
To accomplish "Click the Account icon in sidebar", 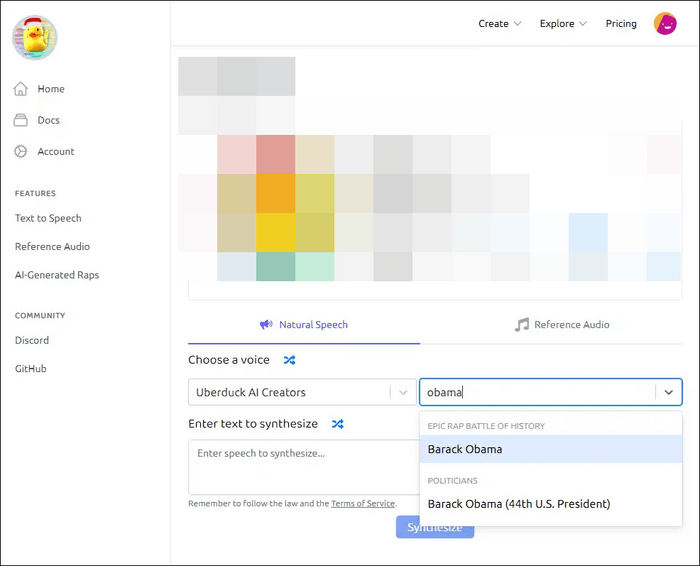I will click(21, 152).
